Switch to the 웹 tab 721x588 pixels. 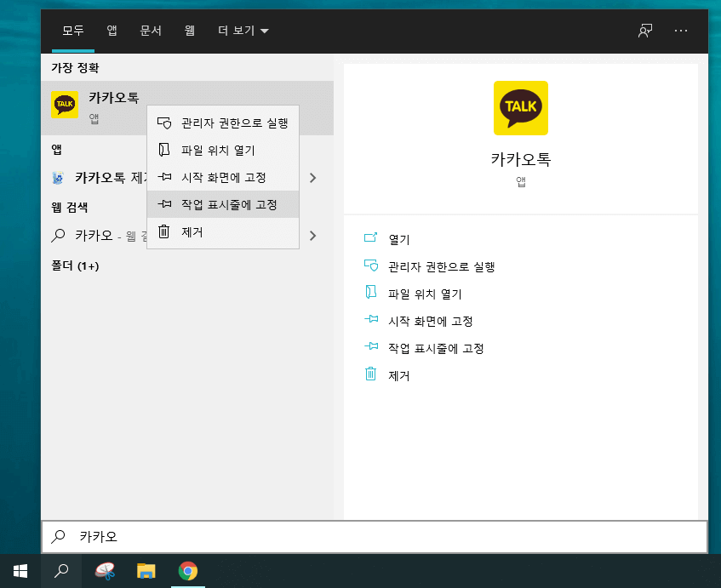[x=190, y=31]
